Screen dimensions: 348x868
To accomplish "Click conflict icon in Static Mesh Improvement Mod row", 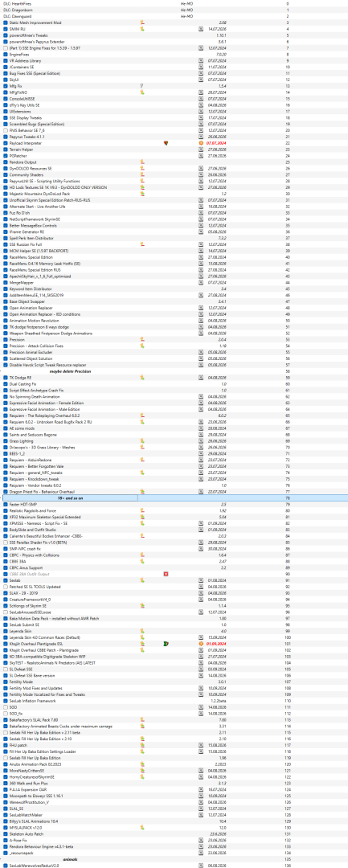I will [141, 23].
